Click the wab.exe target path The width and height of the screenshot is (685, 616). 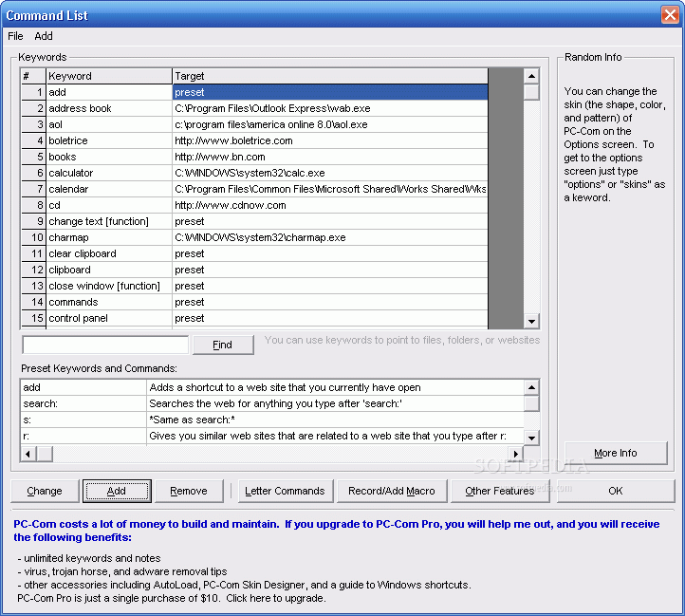click(330, 108)
